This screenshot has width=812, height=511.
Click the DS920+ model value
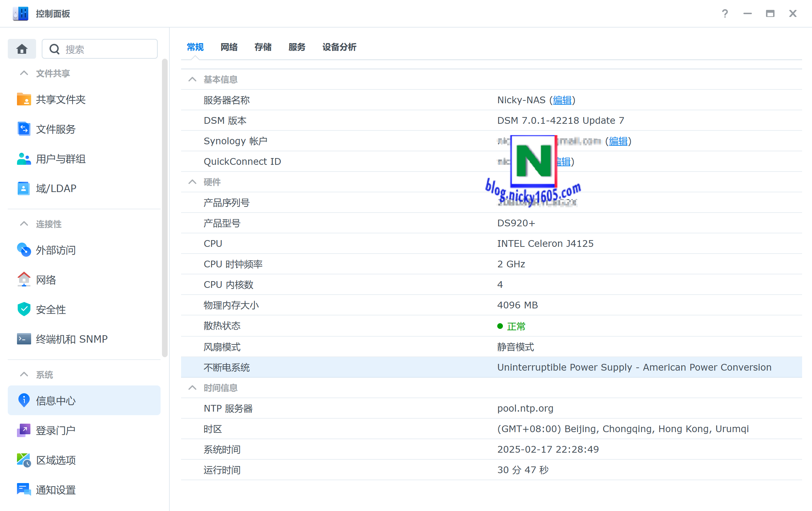pos(516,223)
